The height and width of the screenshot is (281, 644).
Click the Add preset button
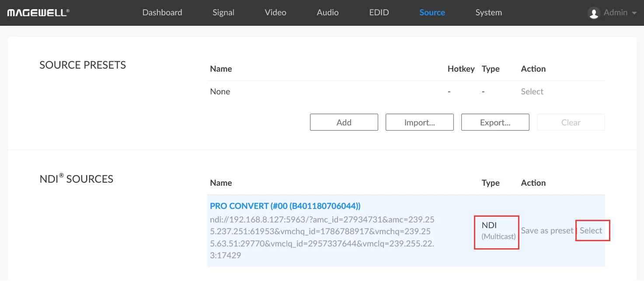click(x=344, y=122)
